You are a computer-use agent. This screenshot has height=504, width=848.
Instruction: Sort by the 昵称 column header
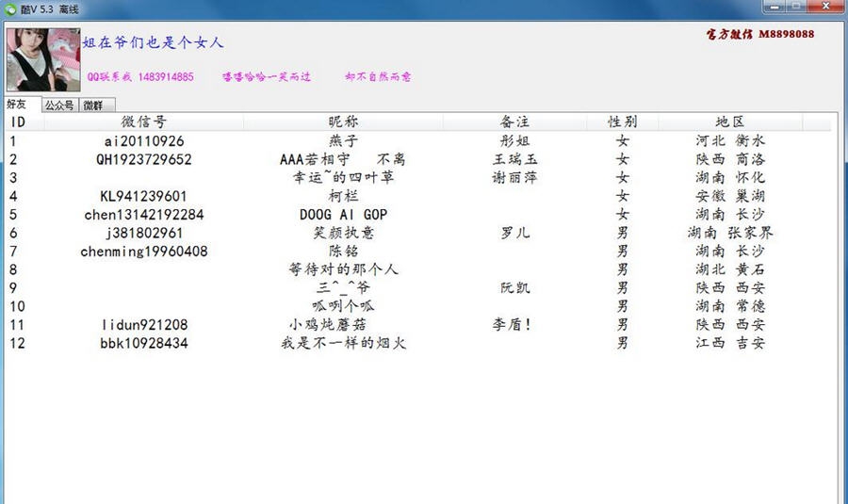[x=343, y=122]
